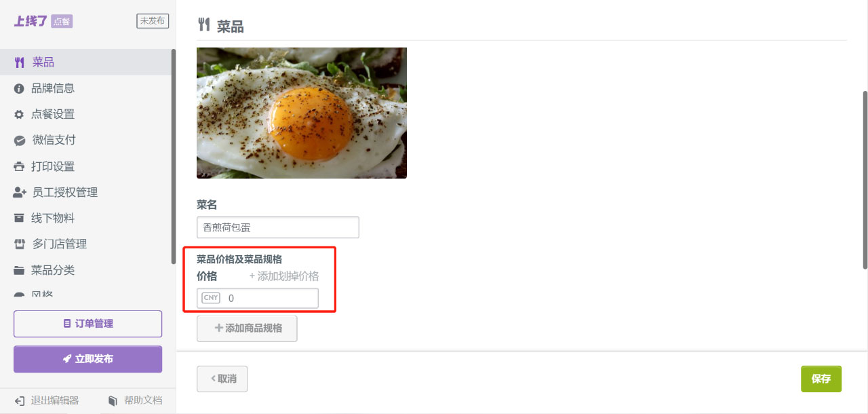The height and width of the screenshot is (414, 868).
Task: Click the store icon for 多门店管理
Action: (20, 244)
